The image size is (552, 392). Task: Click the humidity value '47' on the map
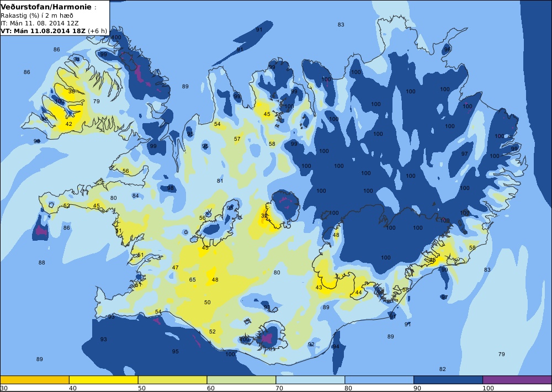[176, 267]
